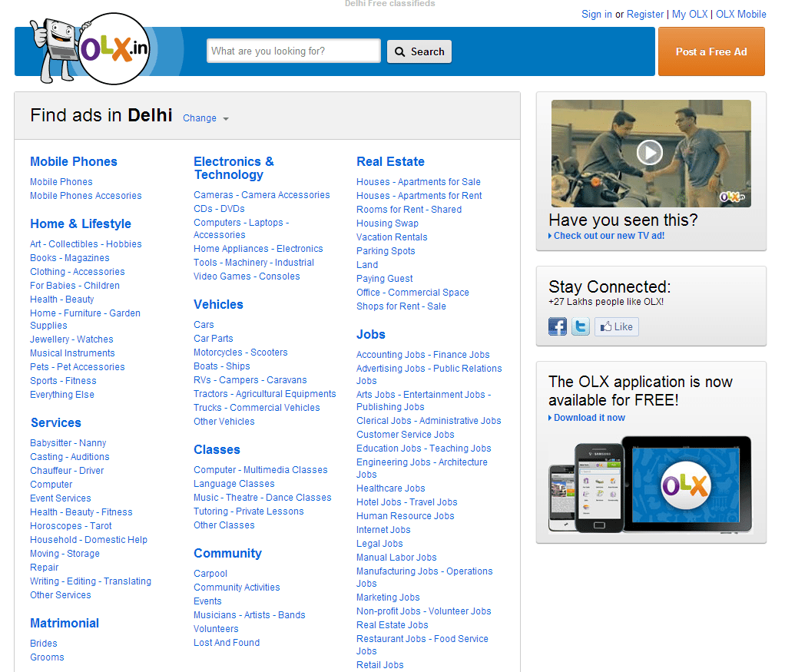
Task: View Cars listings
Action: [x=204, y=325]
